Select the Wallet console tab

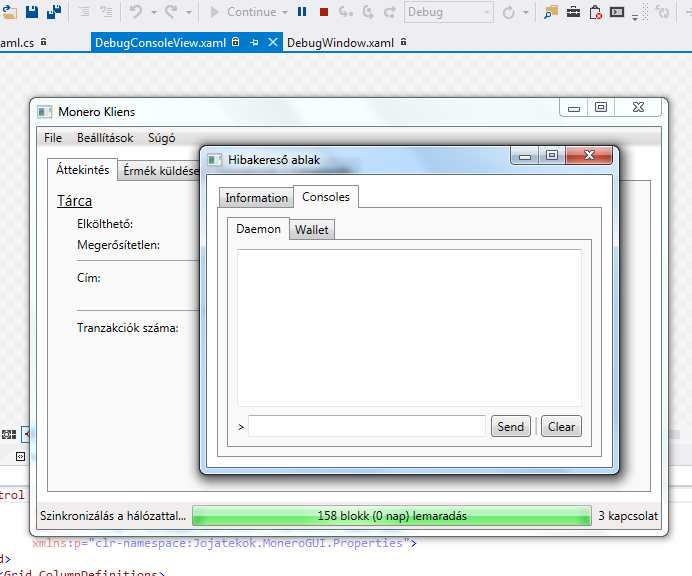[311, 230]
